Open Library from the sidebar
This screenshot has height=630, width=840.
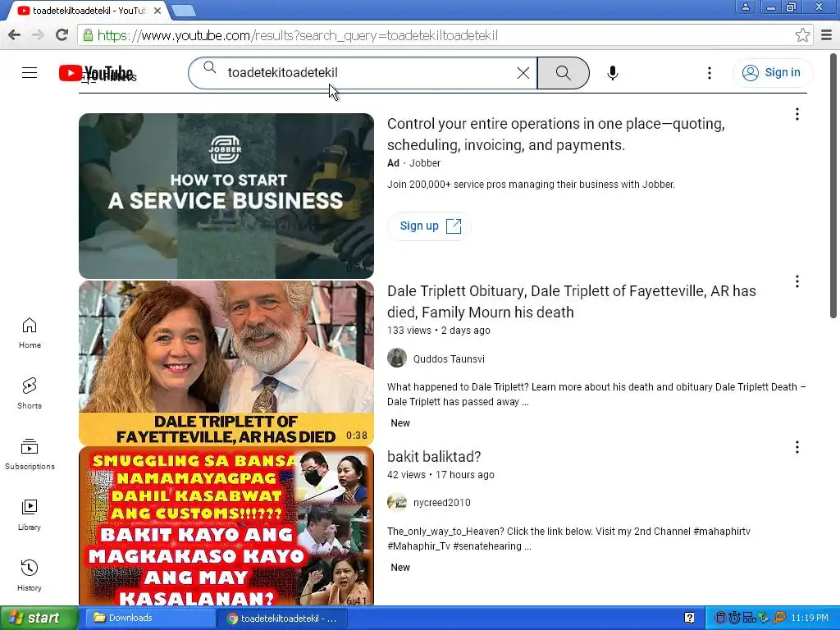pos(30,515)
